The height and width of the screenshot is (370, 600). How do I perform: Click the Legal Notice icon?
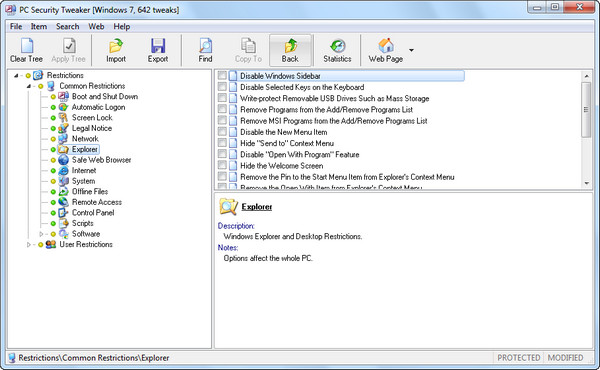(63, 128)
